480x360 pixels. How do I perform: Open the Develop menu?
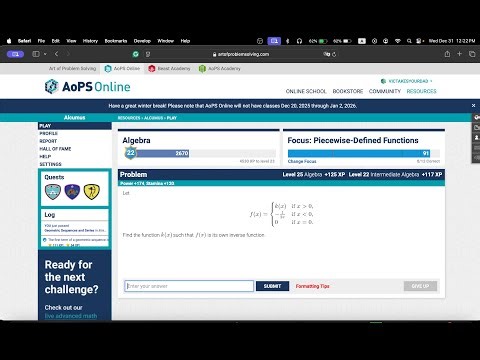pyautogui.click(x=142, y=41)
